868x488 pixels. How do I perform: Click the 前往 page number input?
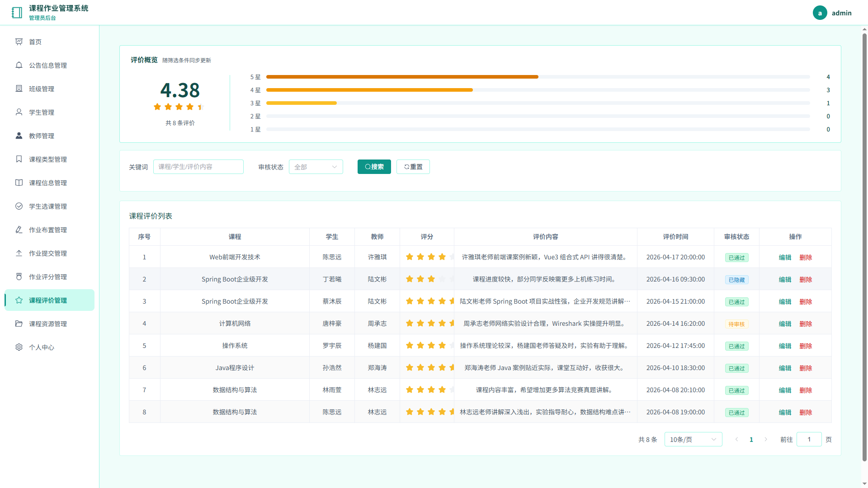point(809,439)
